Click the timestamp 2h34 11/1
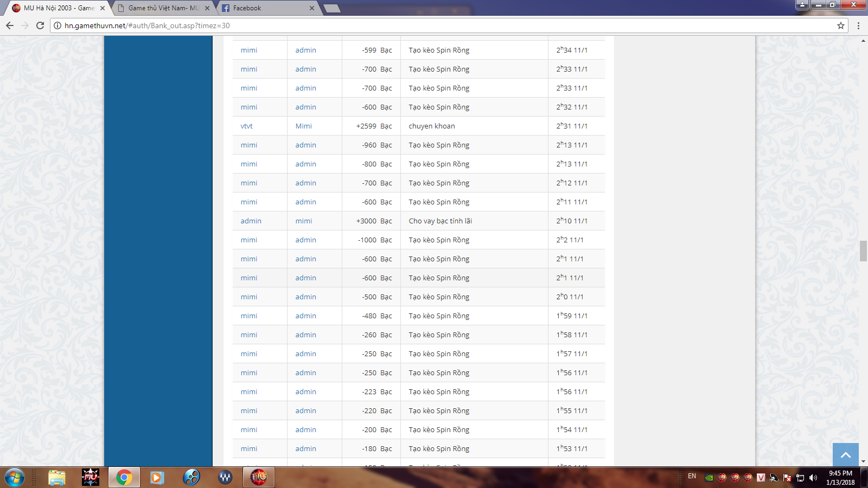The image size is (868, 488). click(x=572, y=50)
